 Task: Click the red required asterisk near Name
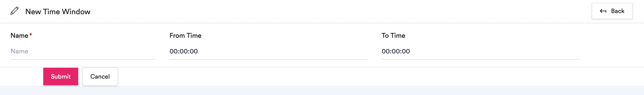(31, 35)
